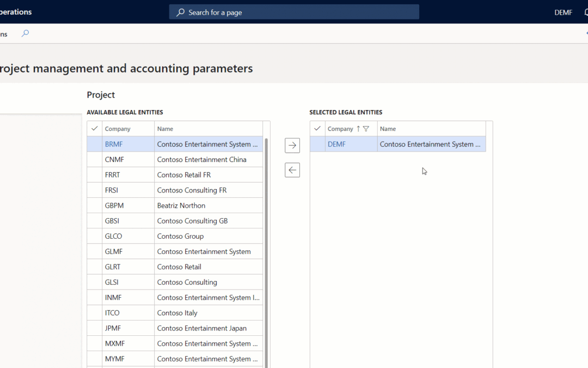Select the GBSI company cell
The image size is (588, 368).
(128, 221)
